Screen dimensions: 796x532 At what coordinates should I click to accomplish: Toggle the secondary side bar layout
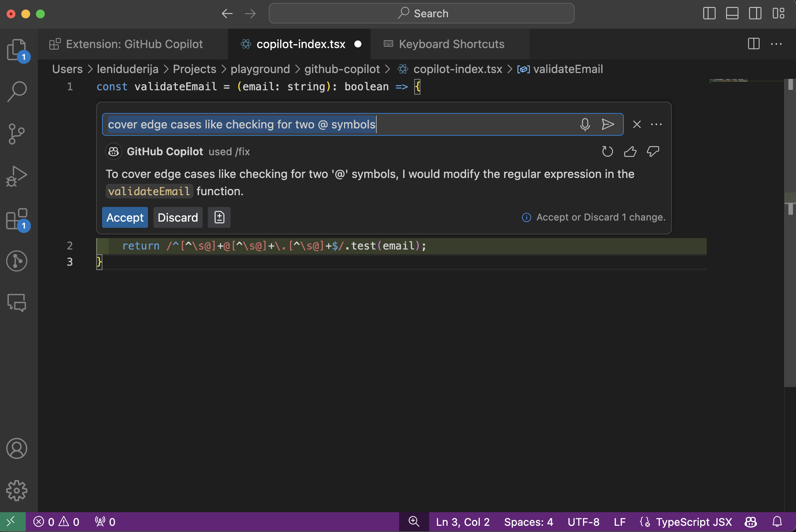click(755, 14)
